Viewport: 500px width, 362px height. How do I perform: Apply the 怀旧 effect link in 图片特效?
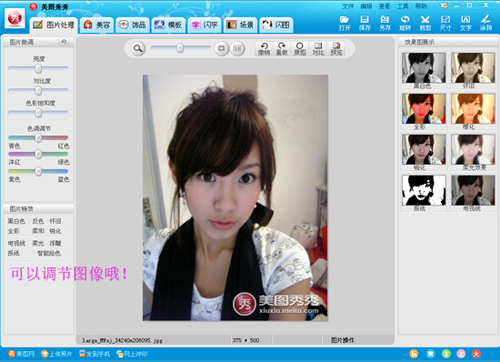click(55, 221)
